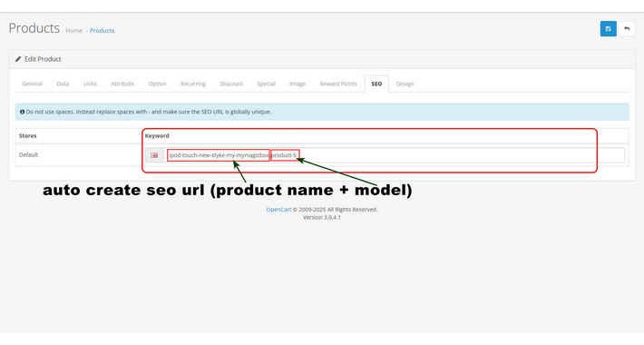Open the General tab
Viewport: 644px width, 345px height.
32,84
